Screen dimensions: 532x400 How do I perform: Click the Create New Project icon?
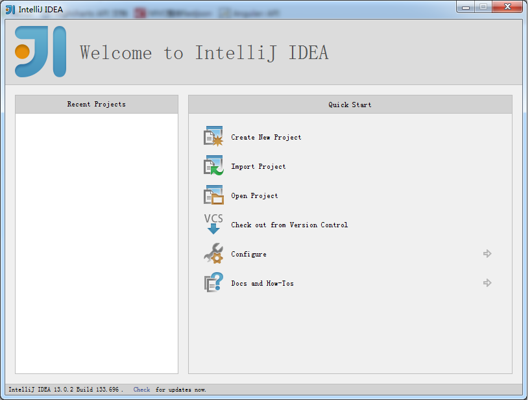click(213, 136)
